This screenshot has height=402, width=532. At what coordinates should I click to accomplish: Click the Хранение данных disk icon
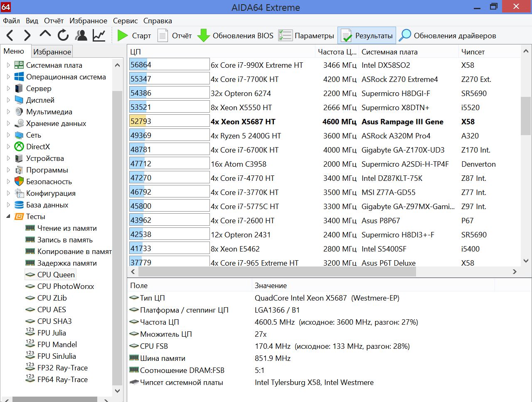coord(19,123)
